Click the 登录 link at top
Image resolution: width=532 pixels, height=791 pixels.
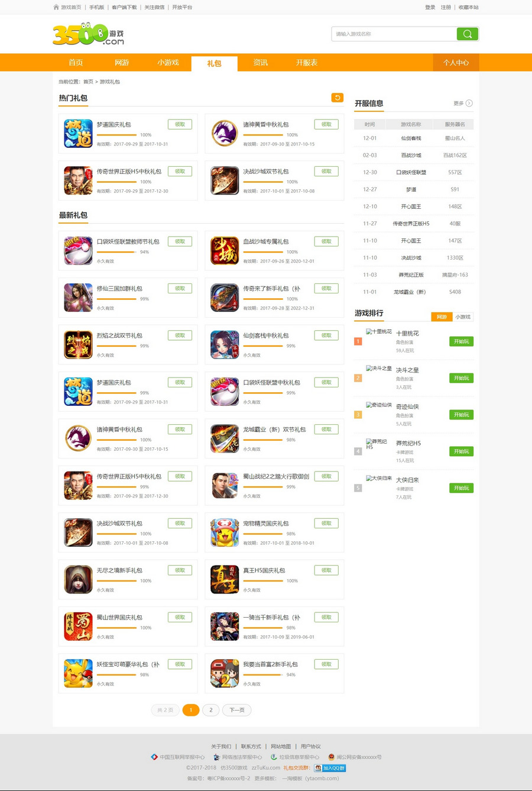pyautogui.click(x=430, y=7)
